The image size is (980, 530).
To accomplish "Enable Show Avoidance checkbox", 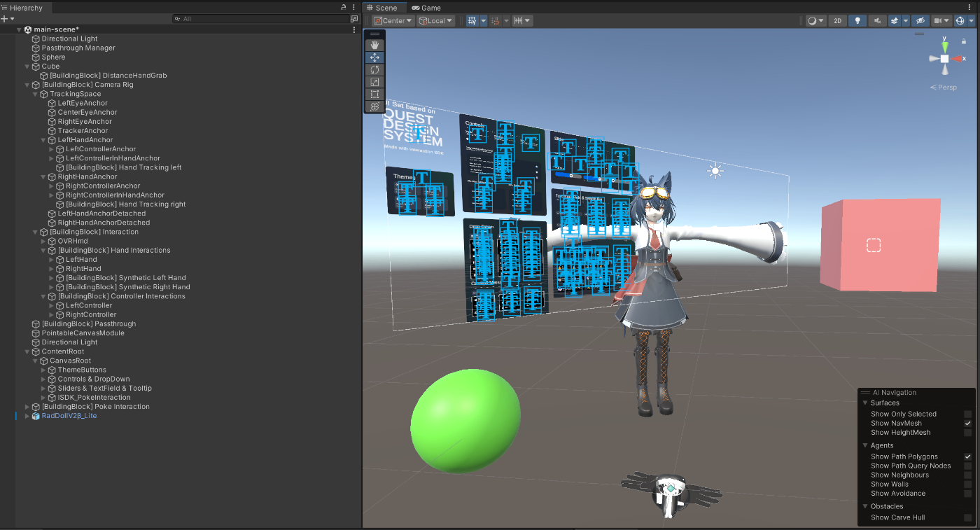I will pos(967,494).
